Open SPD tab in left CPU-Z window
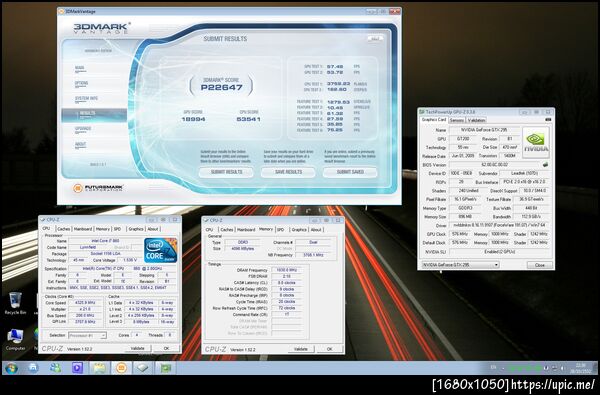Image resolution: width=600 pixels, height=395 pixels. pyautogui.click(x=117, y=229)
